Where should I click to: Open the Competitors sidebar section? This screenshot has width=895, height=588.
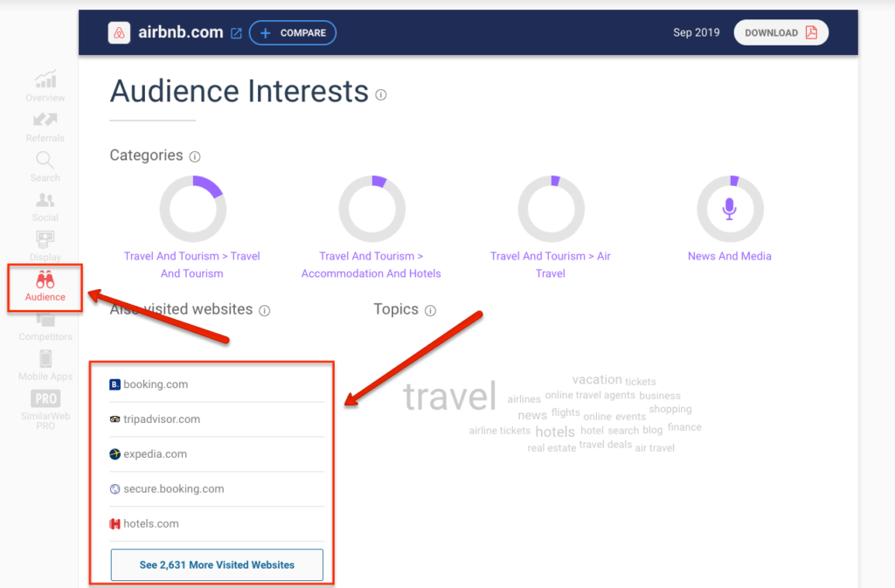(45, 328)
